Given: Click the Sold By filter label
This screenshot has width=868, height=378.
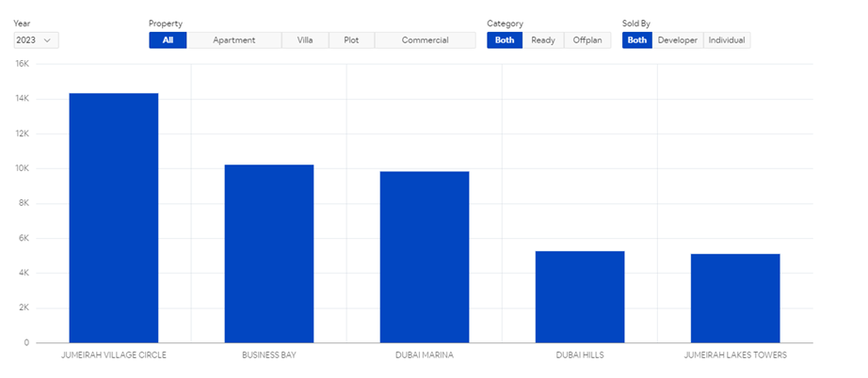Looking at the screenshot, I should [636, 24].
